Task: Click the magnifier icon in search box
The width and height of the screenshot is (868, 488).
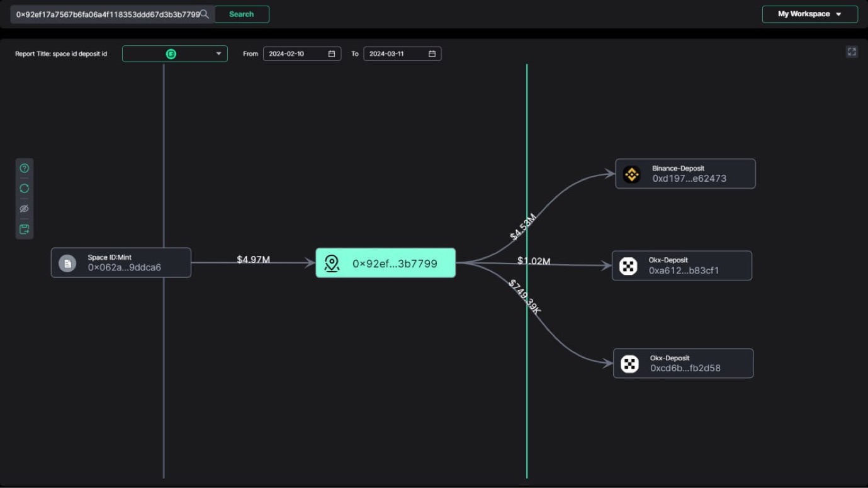Action: [205, 14]
